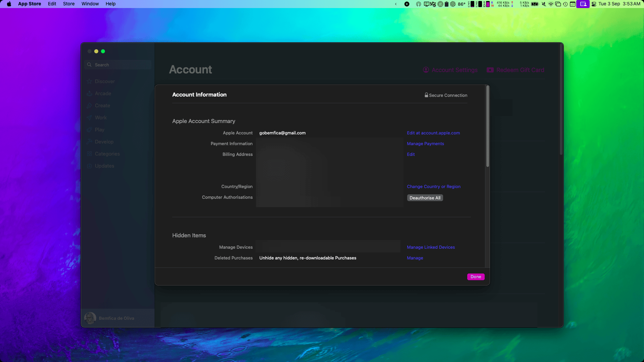Open the Store menu

tap(69, 4)
